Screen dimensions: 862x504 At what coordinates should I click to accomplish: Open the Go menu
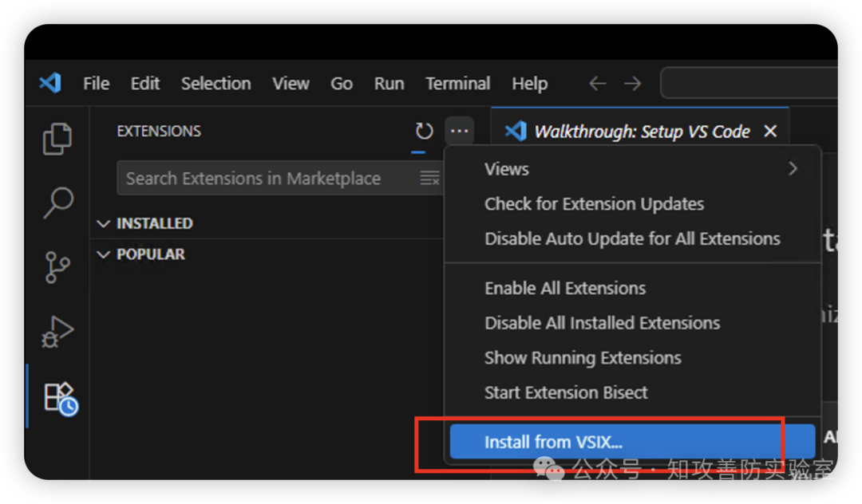coord(342,84)
